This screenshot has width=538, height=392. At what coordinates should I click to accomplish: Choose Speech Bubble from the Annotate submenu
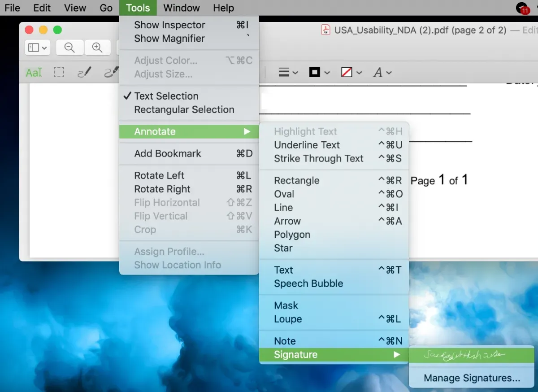pos(308,283)
